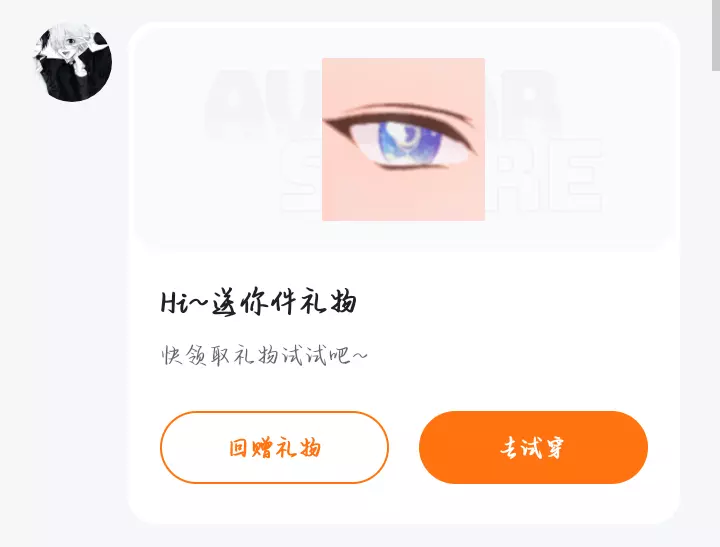Image resolution: width=720 pixels, height=547 pixels.
Task: Click the blue anime eye gift image
Action: pyautogui.click(x=403, y=139)
